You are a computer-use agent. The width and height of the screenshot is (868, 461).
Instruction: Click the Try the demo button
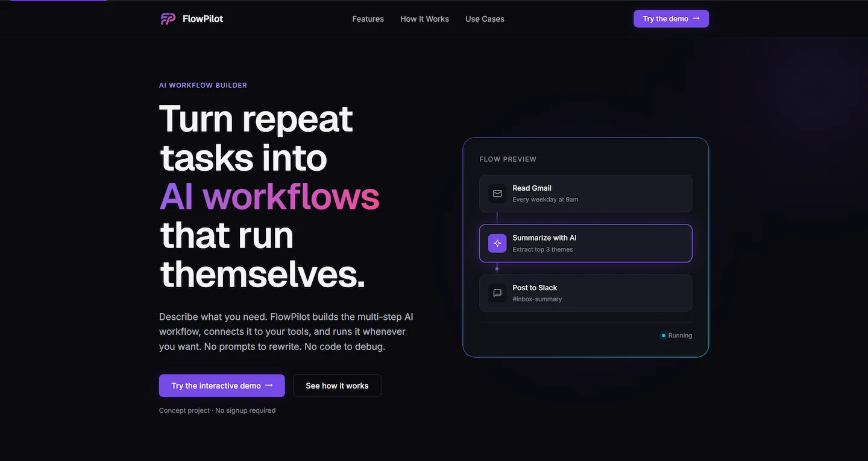(671, 19)
